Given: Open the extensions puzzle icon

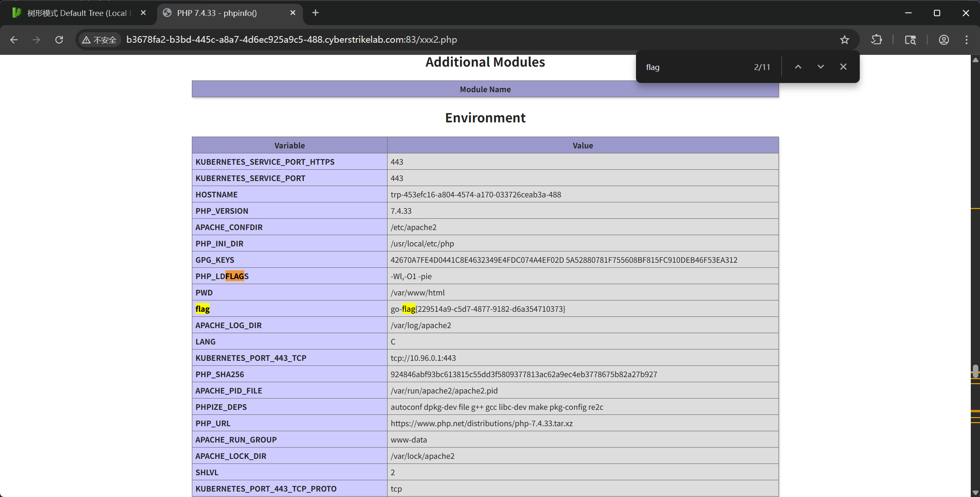Looking at the screenshot, I should click(x=877, y=40).
